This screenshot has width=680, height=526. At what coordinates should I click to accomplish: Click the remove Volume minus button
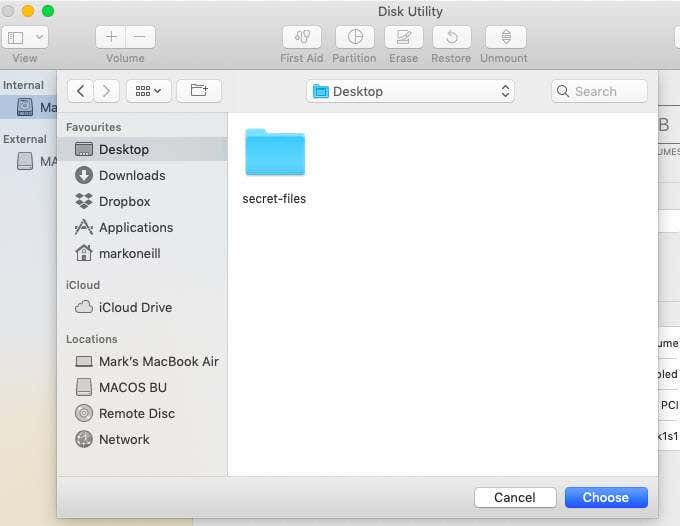[x=140, y=37]
